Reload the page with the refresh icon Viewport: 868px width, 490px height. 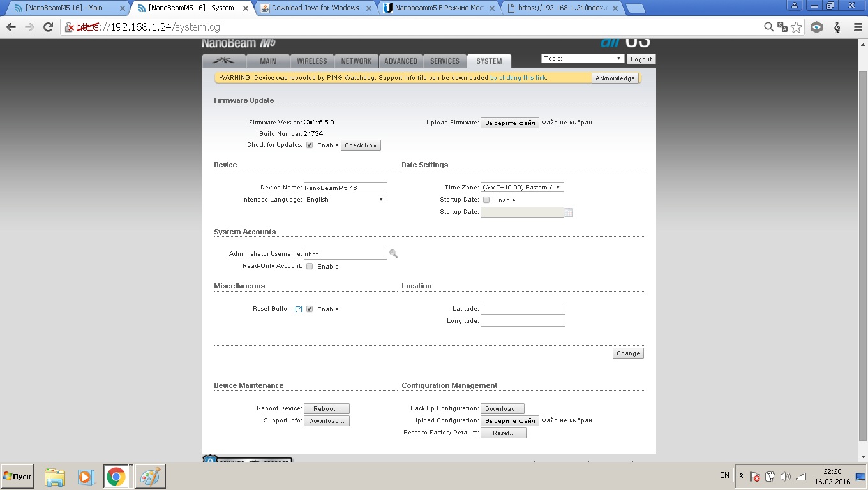[48, 27]
